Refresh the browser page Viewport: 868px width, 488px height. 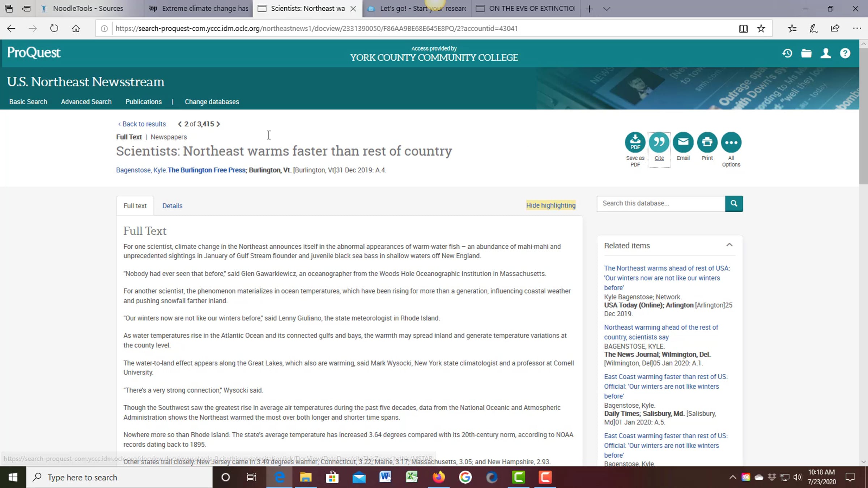(x=54, y=29)
